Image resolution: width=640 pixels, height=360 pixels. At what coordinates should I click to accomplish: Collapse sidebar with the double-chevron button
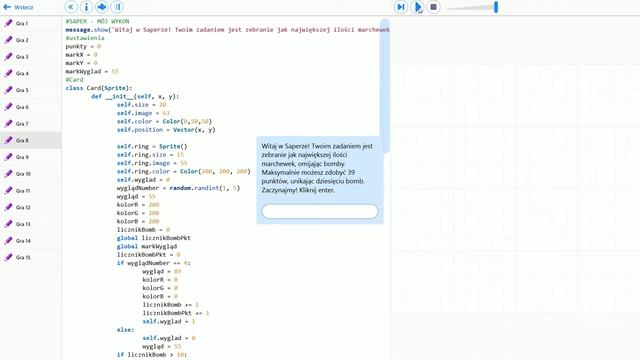coord(71,7)
